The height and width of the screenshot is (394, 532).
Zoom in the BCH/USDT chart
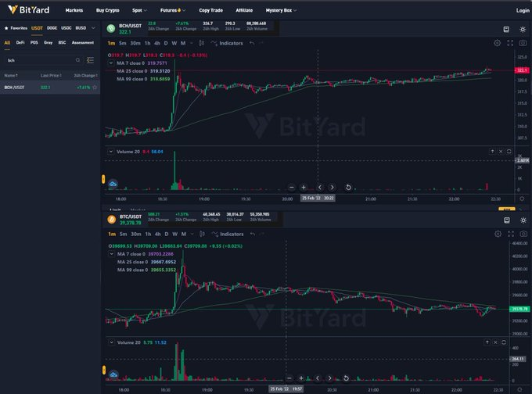coord(304,187)
